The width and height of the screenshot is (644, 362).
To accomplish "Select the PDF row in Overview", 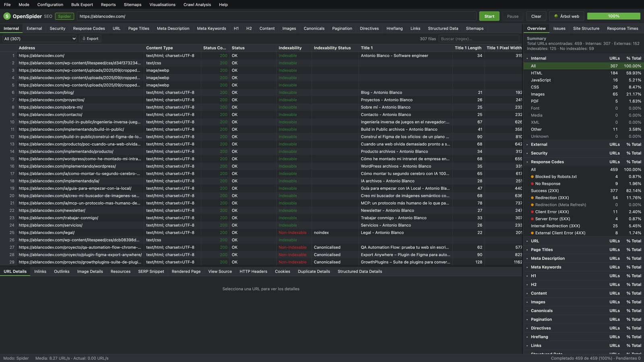I will tap(584, 101).
